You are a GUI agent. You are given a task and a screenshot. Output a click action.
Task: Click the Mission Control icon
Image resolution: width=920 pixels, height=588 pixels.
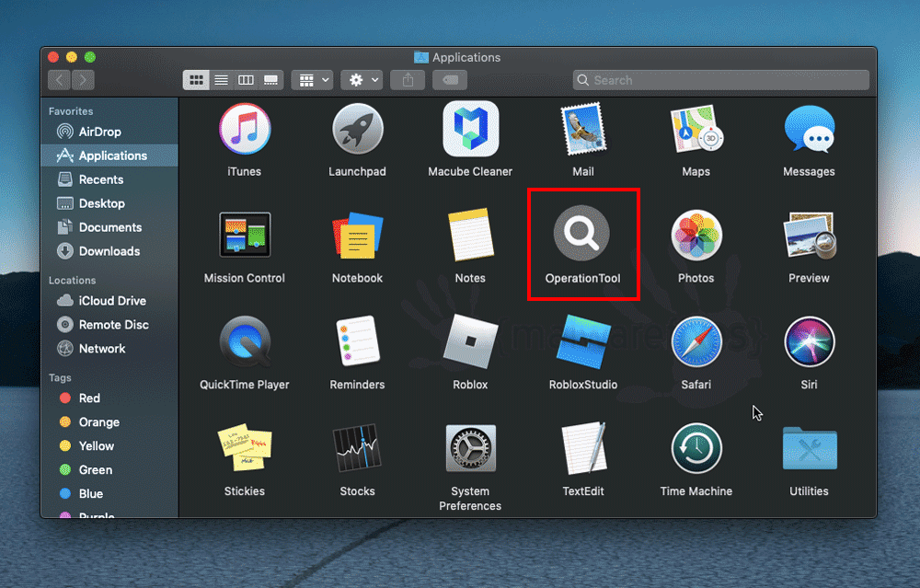point(245,235)
